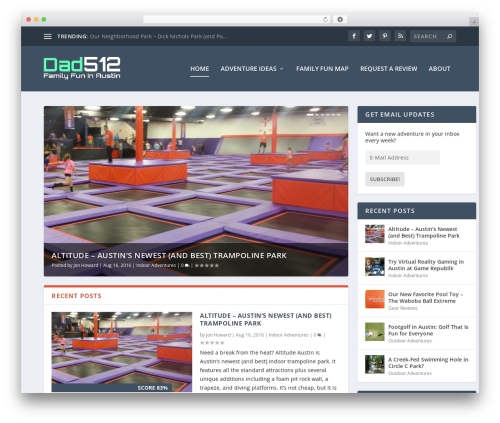Click Jon Howard author link in slider caption
This screenshot has width=500, height=423.
click(86, 266)
